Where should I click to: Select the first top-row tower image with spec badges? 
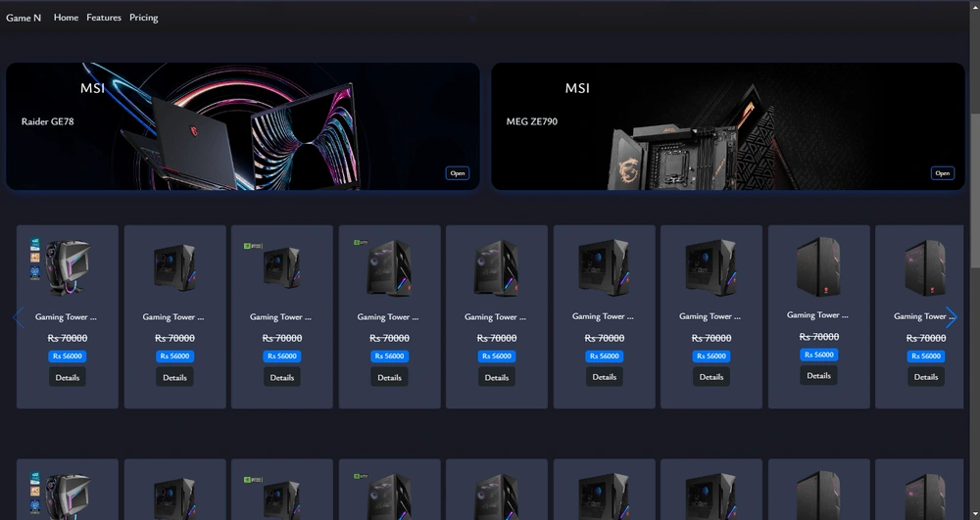pyautogui.click(x=61, y=267)
